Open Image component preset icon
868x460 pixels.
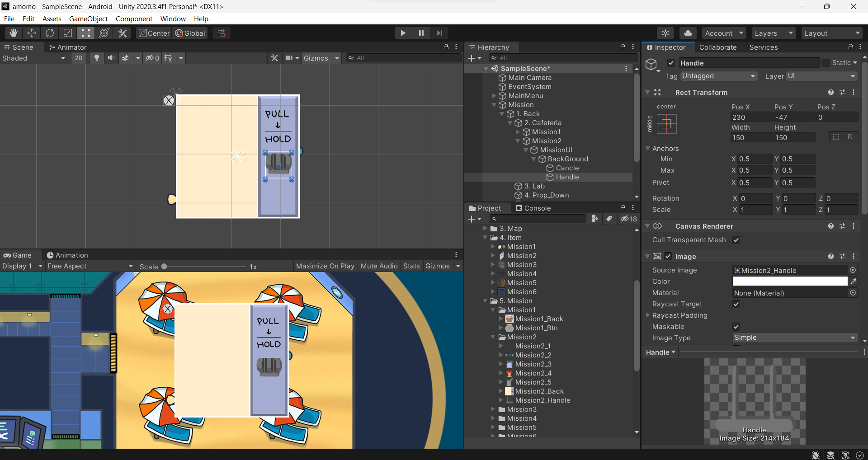tap(842, 256)
